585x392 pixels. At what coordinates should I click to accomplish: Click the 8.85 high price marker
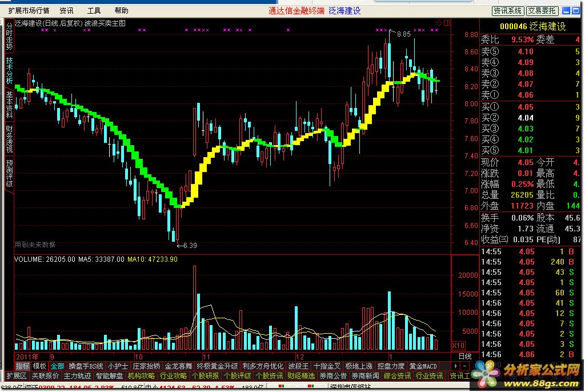[404, 34]
